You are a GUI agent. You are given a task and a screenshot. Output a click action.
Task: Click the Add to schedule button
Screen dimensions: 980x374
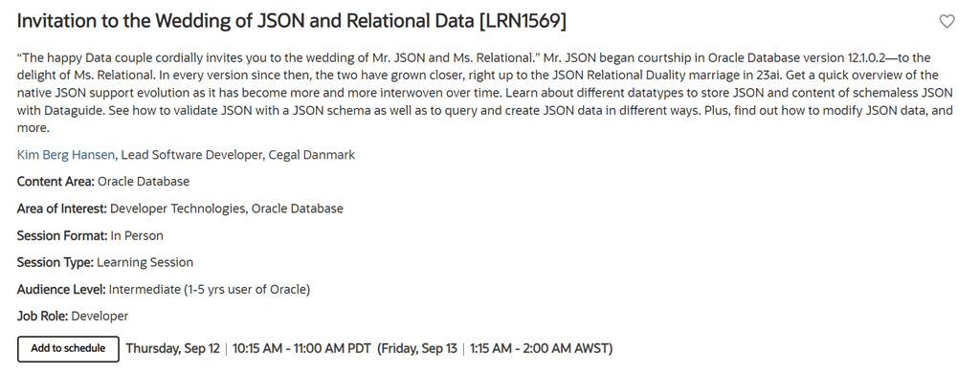click(x=68, y=348)
